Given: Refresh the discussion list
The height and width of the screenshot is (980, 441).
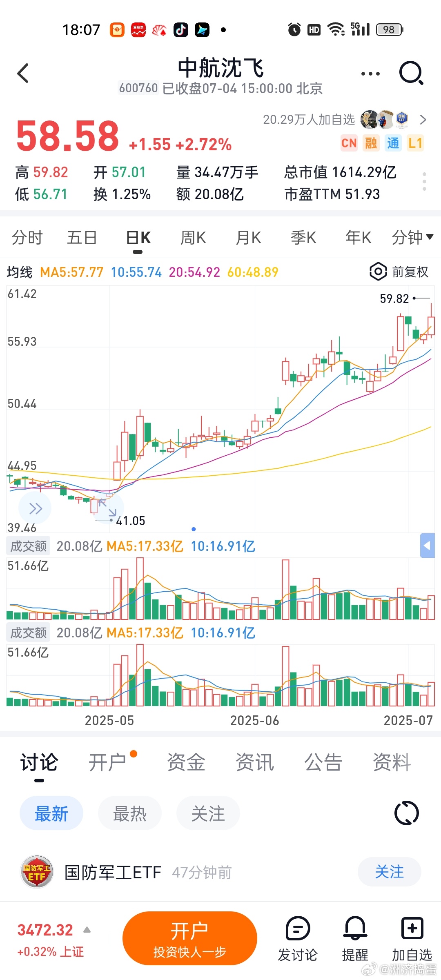Looking at the screenshot, I should click(x=407, y=813).
